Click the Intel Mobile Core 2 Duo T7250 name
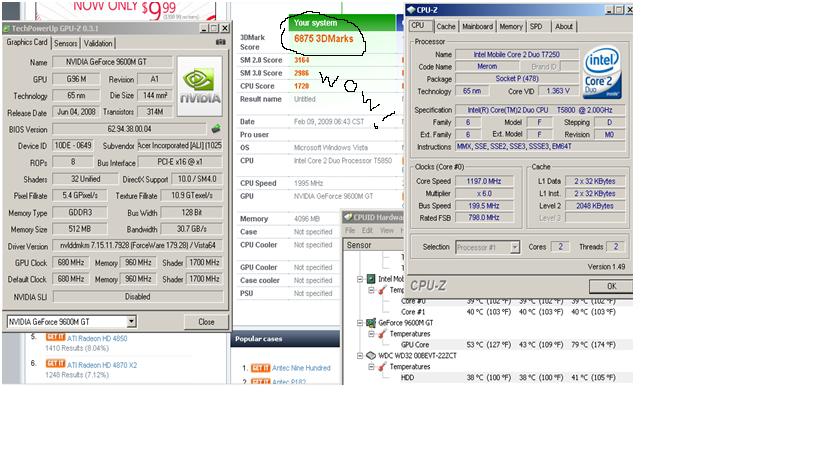 coord(516,54)
